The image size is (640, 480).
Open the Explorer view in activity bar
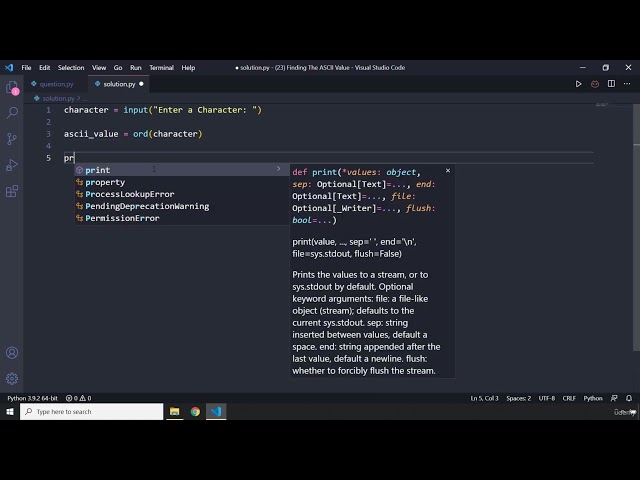pos(12,88)
